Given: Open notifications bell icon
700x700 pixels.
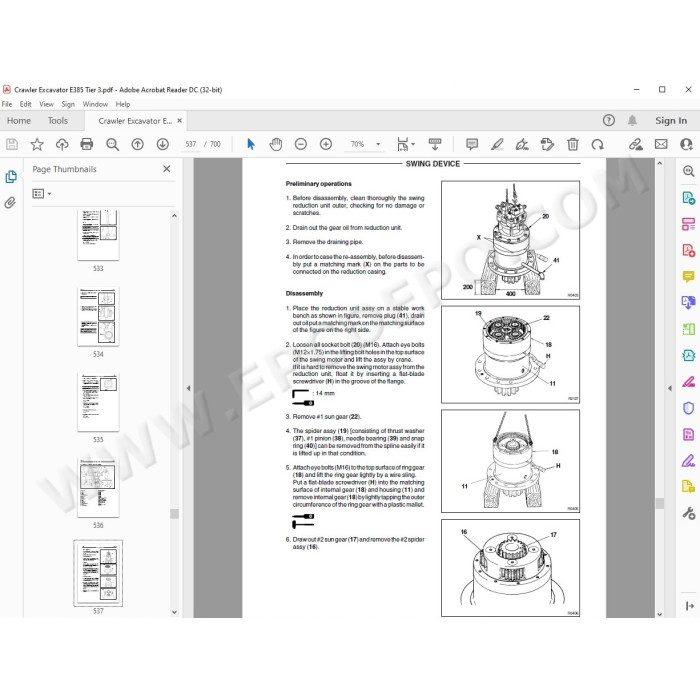Looking at the screenshot, I should (632, 120).
